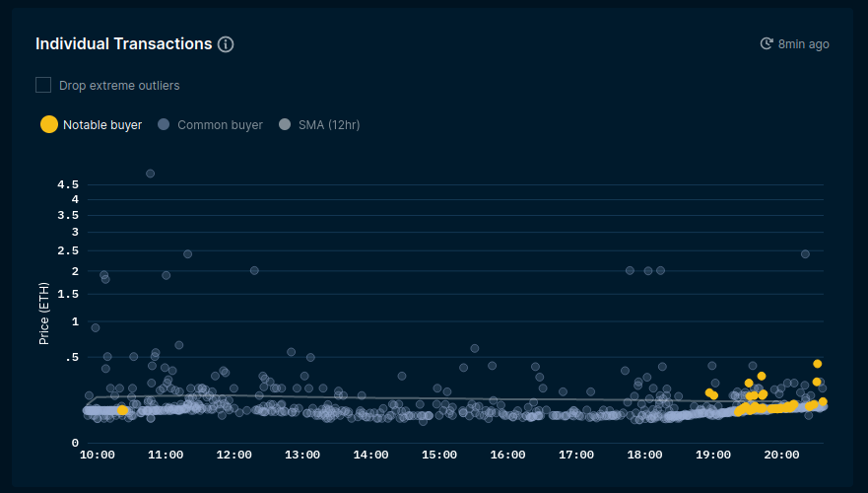868x493 pixels.
Task: Click the refresh clock icon
Action: coord(767,43)
